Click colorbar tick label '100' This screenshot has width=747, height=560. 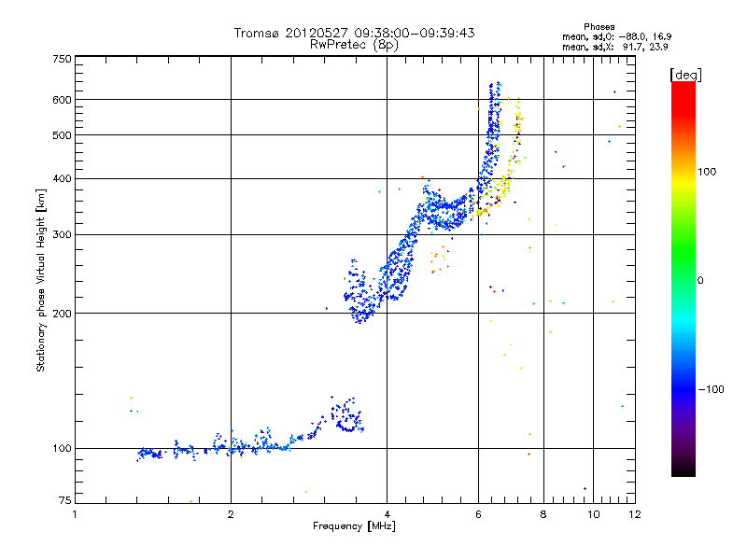coord(707,172)
